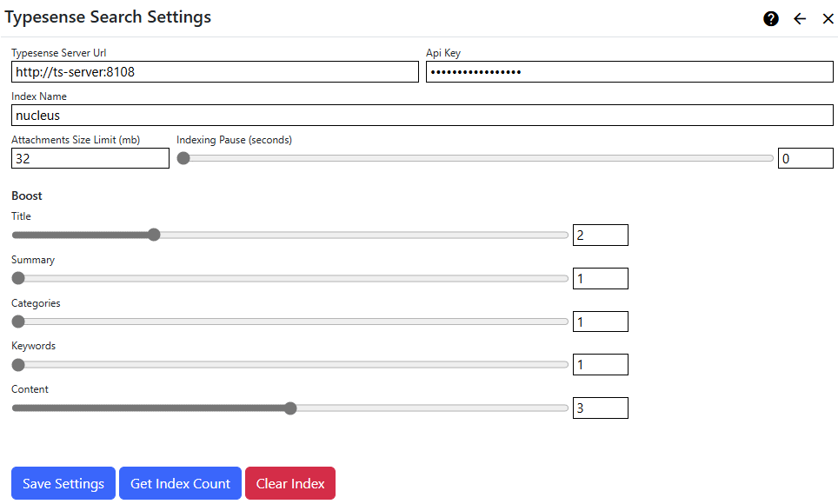838x504 pixels.
Task: Click the back arrow icon
Action: [800, 18]
